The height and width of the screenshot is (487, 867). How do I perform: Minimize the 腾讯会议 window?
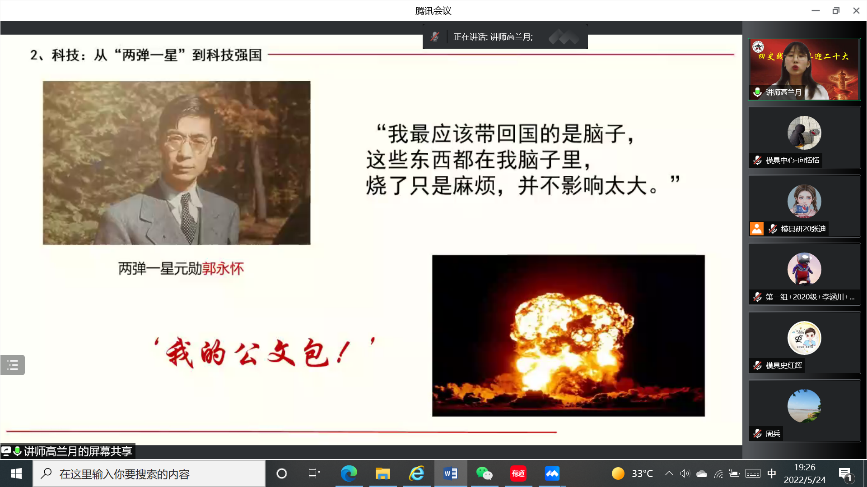coord(816,11)
